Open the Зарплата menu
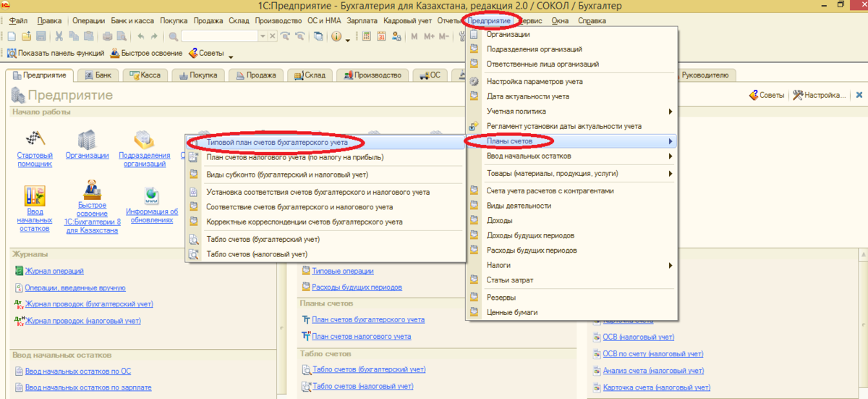The height and width of the screenshot is (399, 868). 362,21
